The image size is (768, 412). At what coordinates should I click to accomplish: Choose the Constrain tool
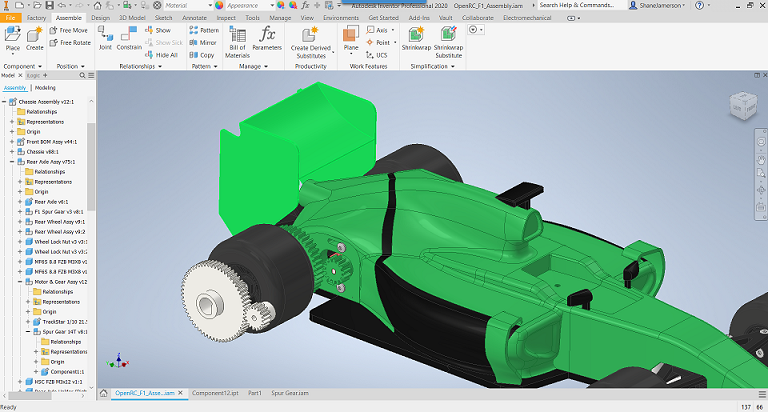(x=129, y=37)
